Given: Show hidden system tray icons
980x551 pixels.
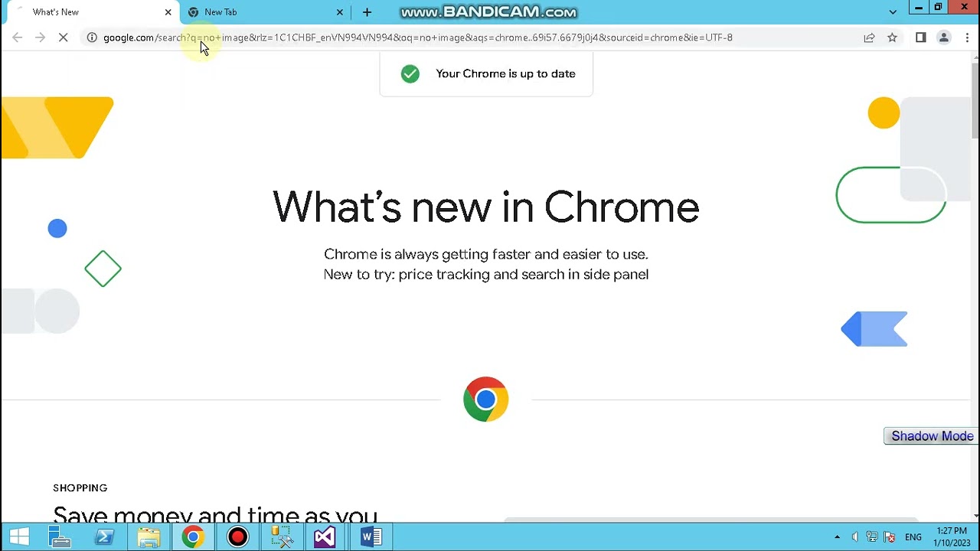Looking at the screenshot, I should (837, 537).
